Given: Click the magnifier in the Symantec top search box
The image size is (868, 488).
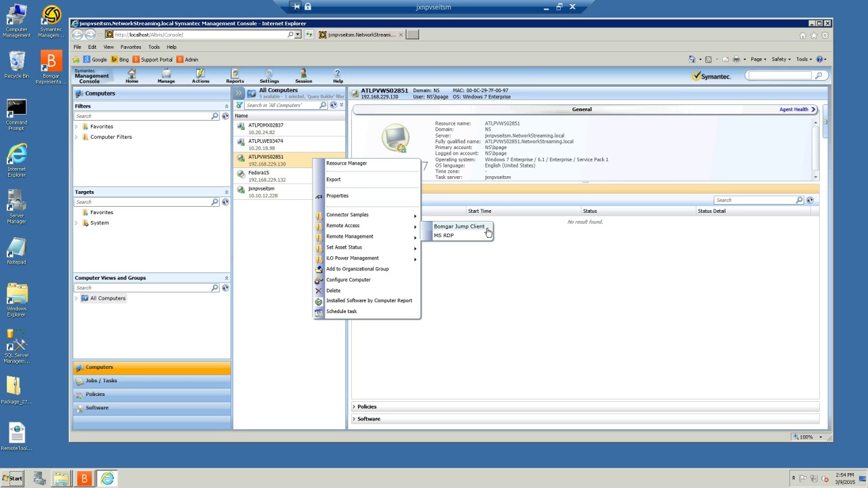Looking at the screenshot, I should coord(818,76).
